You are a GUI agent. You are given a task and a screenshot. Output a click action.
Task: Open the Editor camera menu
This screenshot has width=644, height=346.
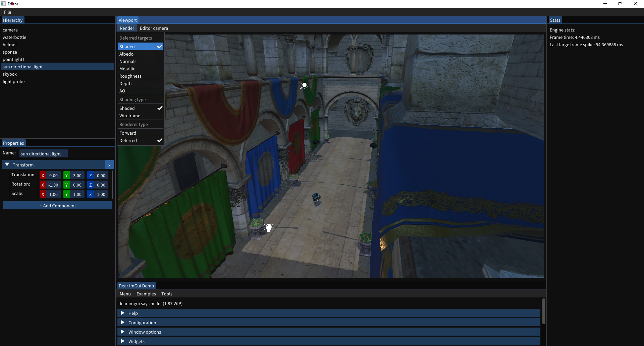pyautogui.click(x=154, y=28)
